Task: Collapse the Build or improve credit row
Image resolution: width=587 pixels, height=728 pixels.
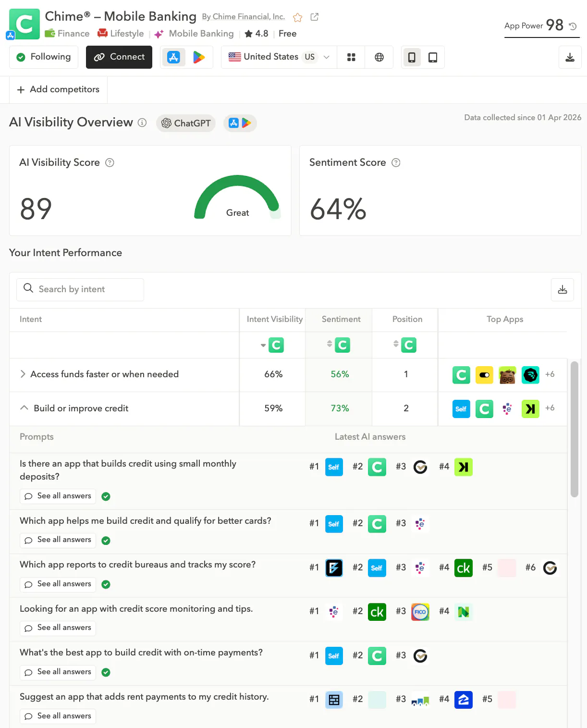Action: 24,407
